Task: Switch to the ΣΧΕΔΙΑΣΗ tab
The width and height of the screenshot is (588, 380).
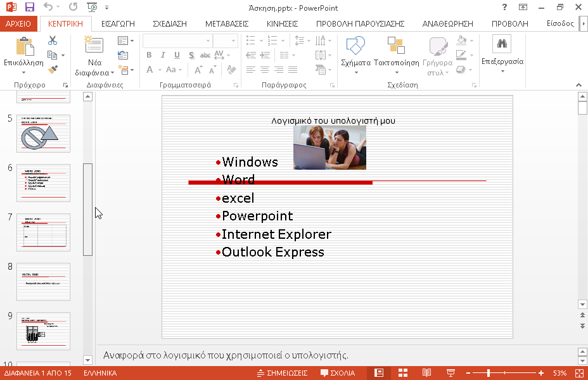Action: (x=170, y=23)
